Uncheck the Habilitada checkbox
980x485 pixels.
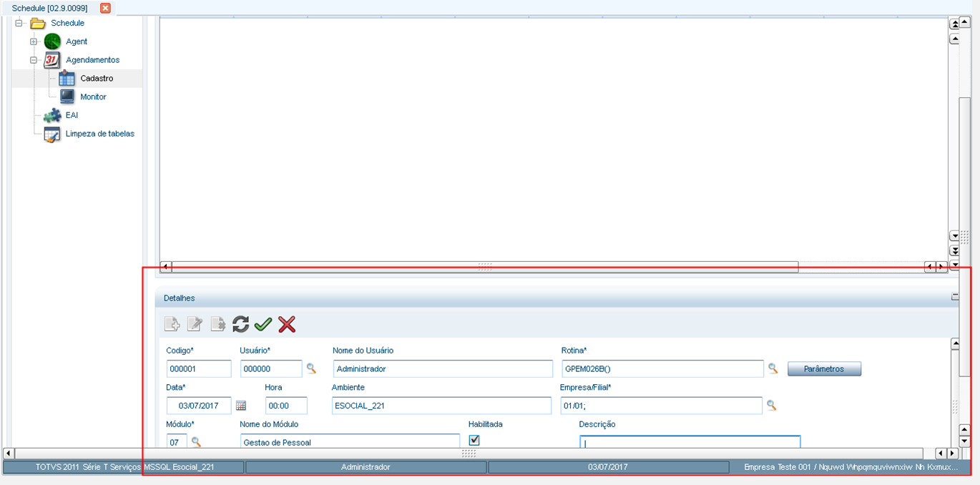(474, 440)
